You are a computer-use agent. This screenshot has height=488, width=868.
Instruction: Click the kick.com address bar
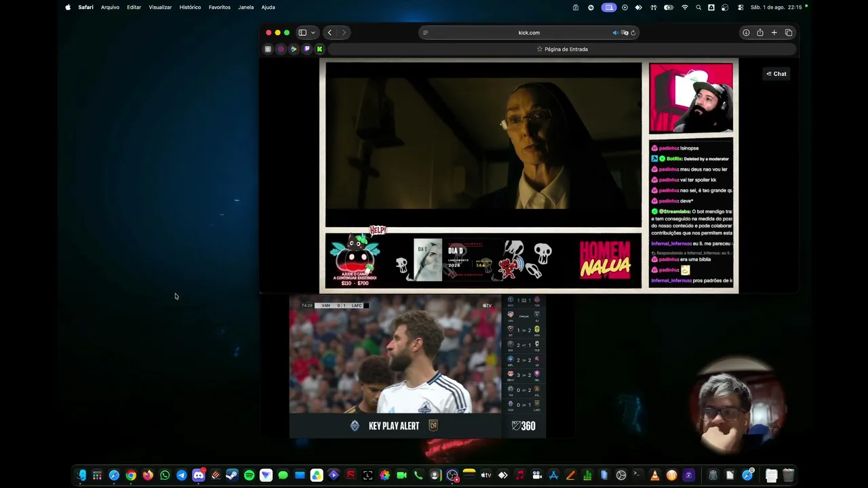point(529,33)
